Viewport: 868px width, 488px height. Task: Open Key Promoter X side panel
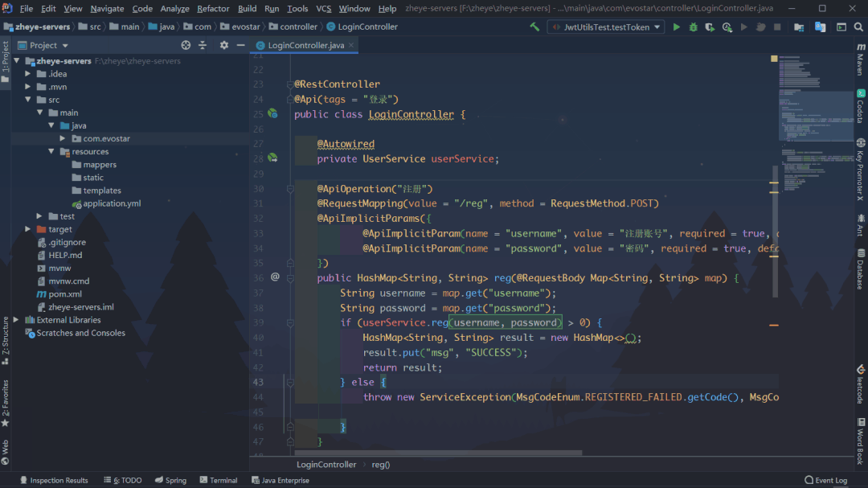(860, 170)
